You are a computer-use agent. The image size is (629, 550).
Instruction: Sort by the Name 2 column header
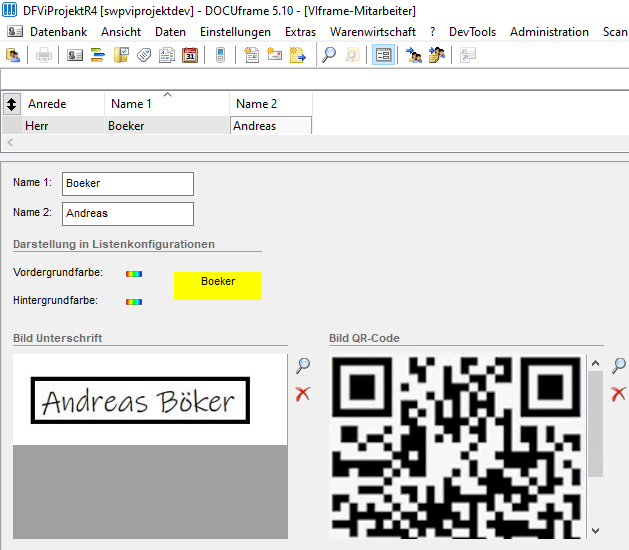coord(271,104)
